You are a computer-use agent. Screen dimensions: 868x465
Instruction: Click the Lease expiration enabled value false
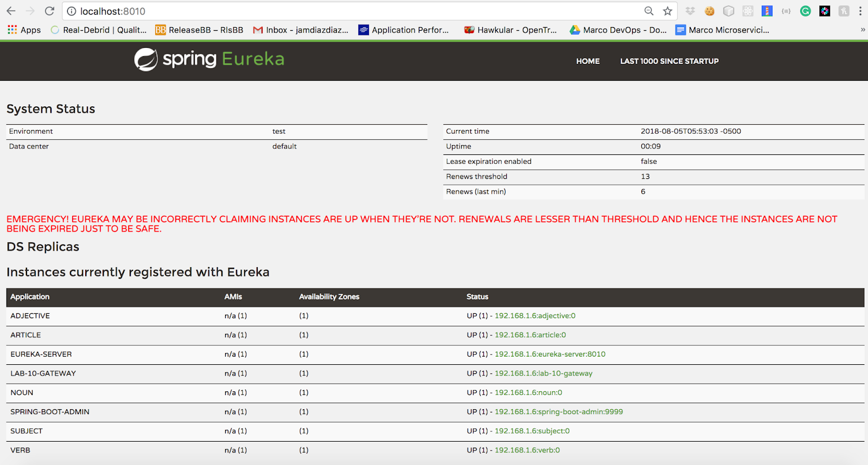pos(649,162)
